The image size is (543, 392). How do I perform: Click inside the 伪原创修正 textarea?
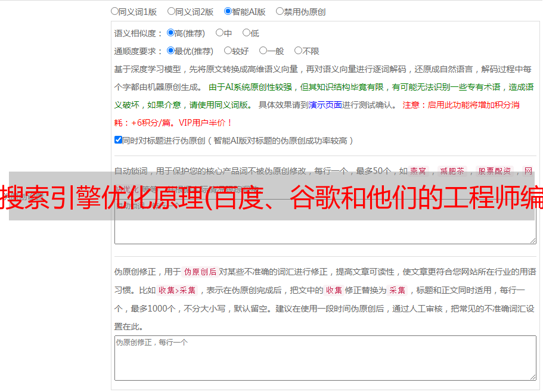(325, 358)
